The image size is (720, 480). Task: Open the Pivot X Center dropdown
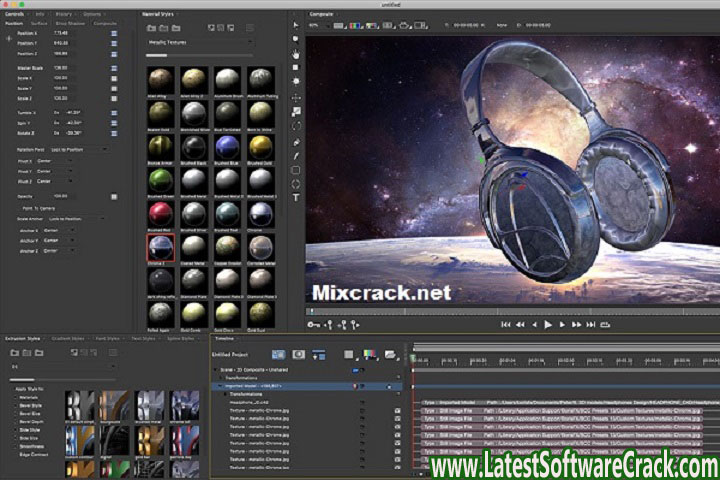pyautogui.click(x=55, y=159)
